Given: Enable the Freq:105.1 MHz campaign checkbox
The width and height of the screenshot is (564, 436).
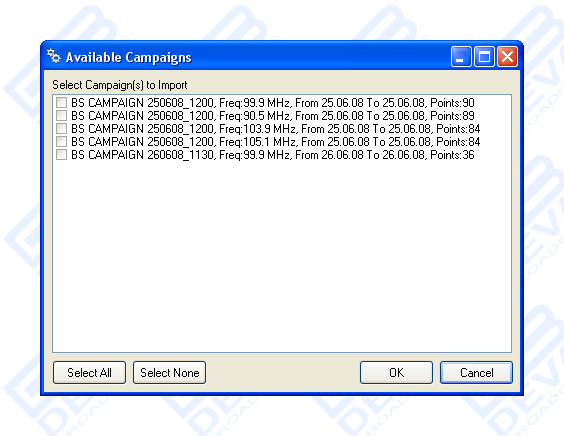Looking at the screenshot, I should click(62, 141).
